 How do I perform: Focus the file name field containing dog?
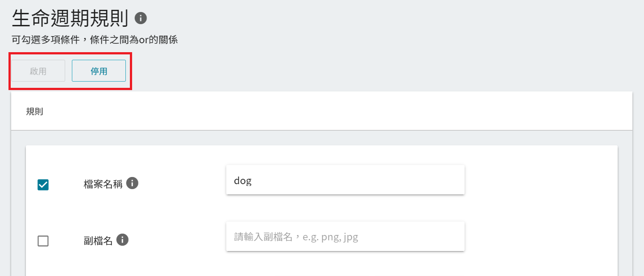click(345, 180)
